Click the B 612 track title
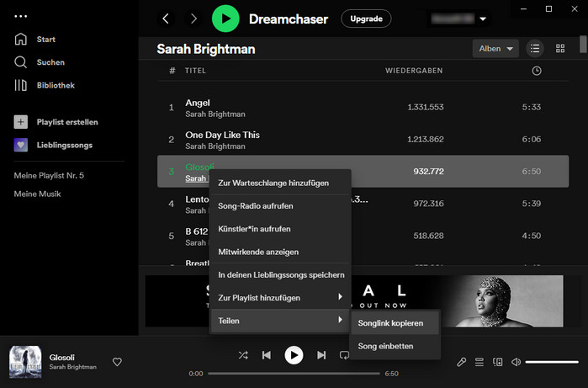Image resolution: width=588 pixels, height=388 pixels. point(197,231)
